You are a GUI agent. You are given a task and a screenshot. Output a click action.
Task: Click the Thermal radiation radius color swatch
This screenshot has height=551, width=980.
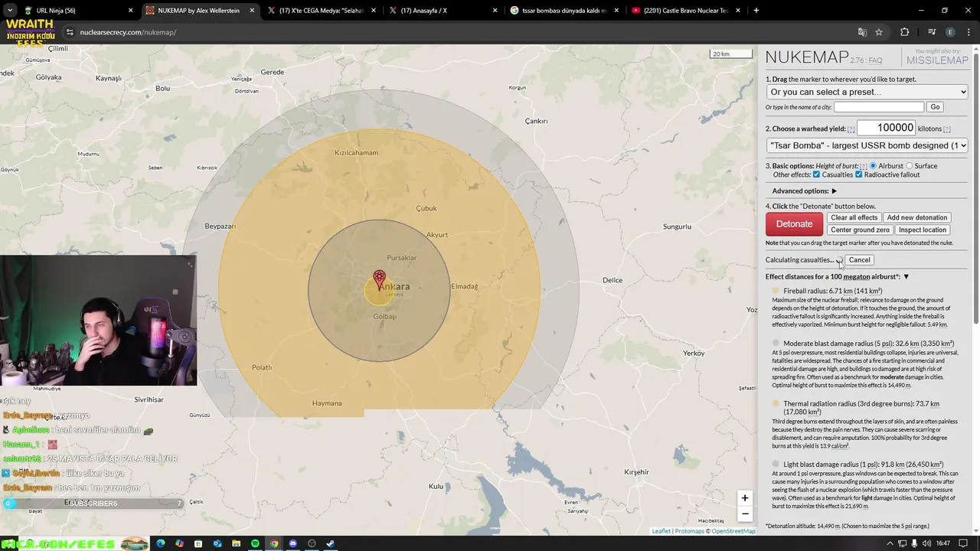(x=776, y=403)
